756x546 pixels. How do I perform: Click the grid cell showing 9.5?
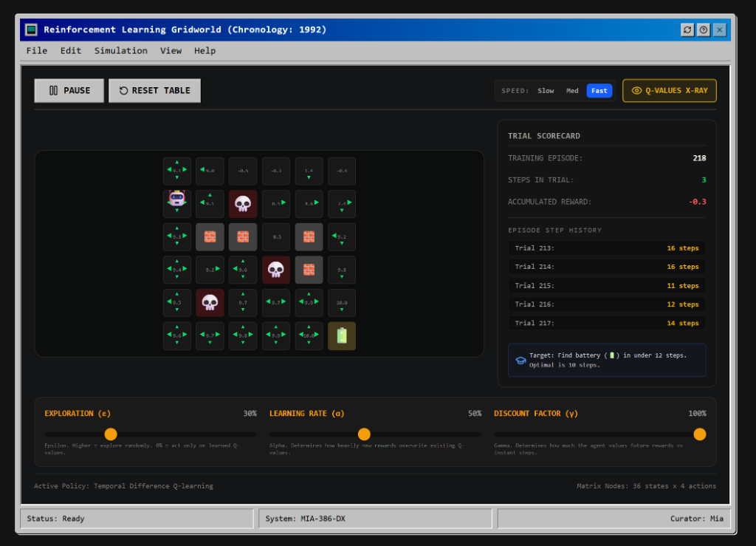[177, 303]
